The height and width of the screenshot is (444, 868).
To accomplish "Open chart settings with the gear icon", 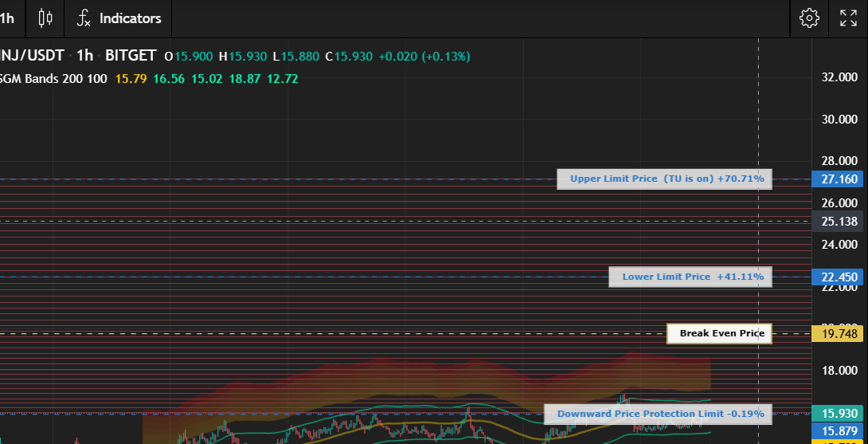I will point(809,18).
